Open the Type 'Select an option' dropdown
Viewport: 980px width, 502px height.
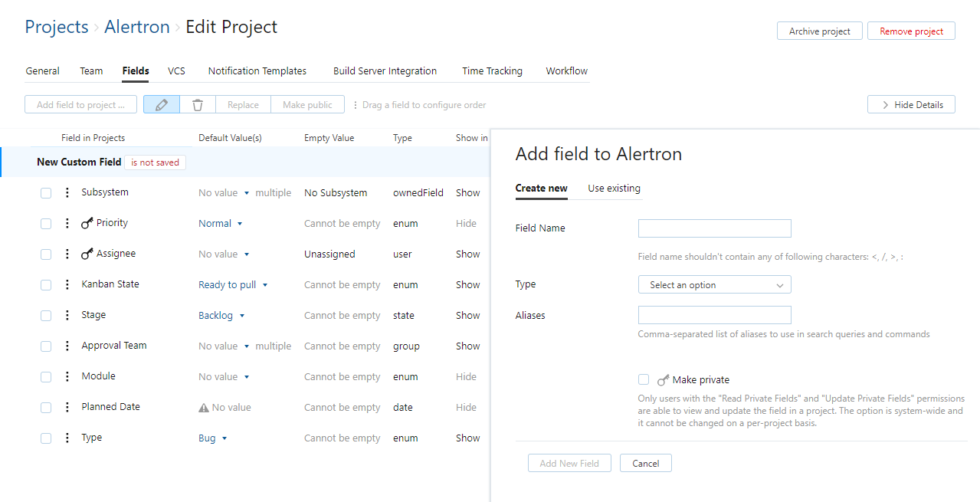click(x=713, y=284)
